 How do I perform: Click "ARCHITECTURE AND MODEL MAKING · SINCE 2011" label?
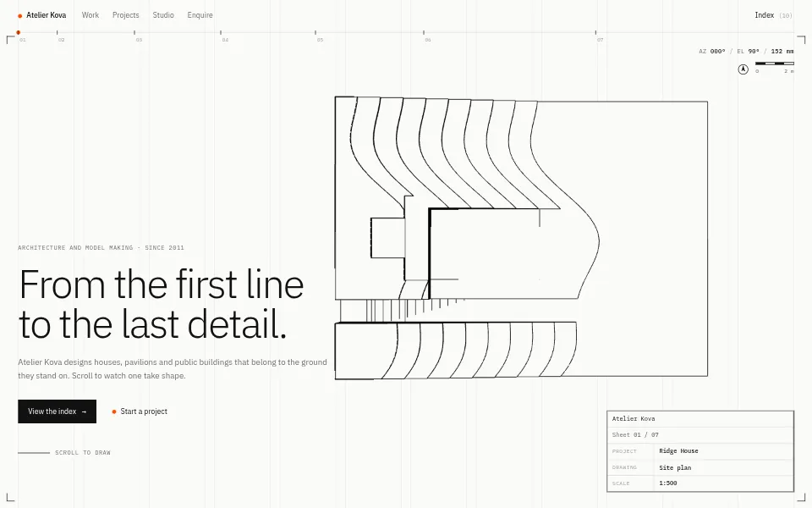[x=101, y=248]
